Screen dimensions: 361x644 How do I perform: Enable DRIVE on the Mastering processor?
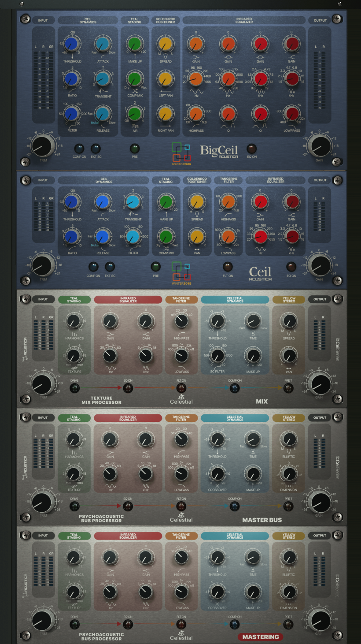74,624
